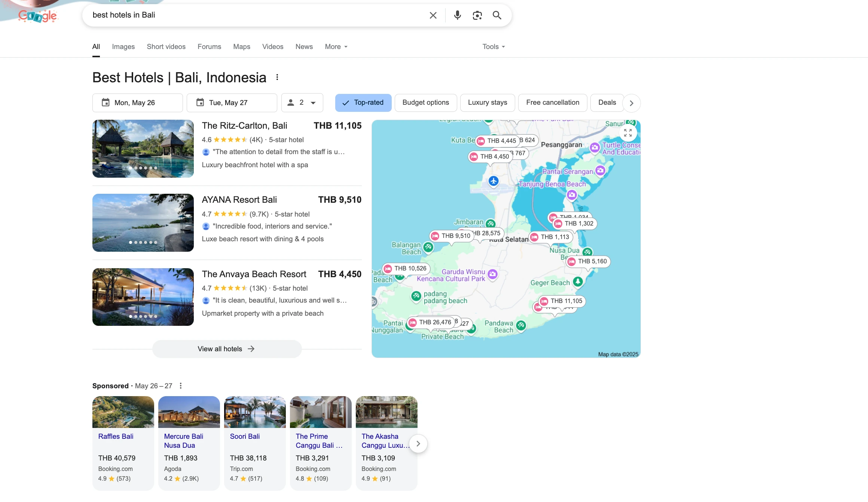Open the Mercure Bali Nusa Dua link

tap(184, 441)
